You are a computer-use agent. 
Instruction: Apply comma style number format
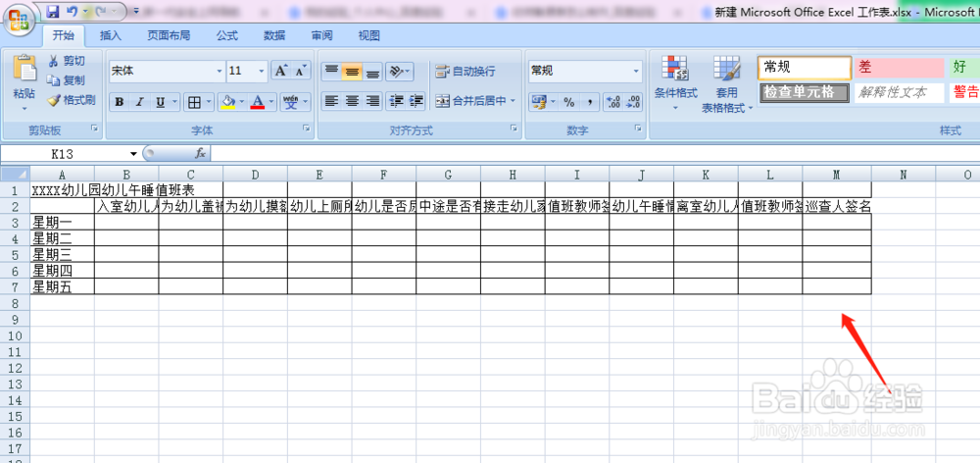tap(589, 102)
